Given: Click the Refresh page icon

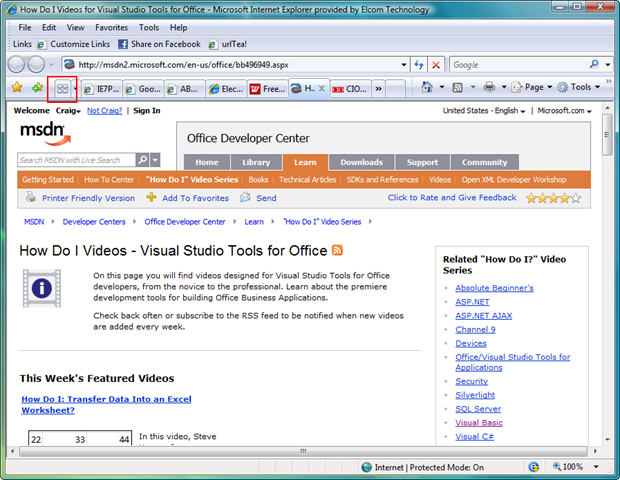Looking at the screenshot, I should click(x=419, y=65).
